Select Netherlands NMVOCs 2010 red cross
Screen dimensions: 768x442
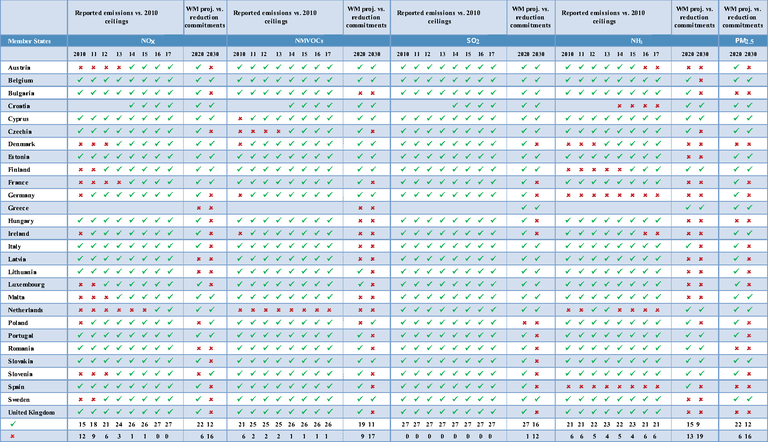(x=240, y=310)
